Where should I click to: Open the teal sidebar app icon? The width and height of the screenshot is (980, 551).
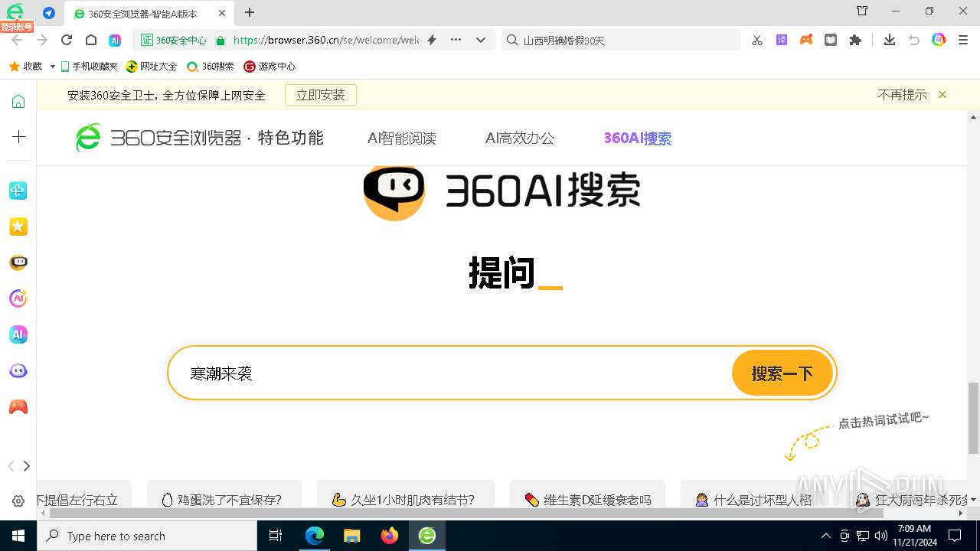[18, 191]
